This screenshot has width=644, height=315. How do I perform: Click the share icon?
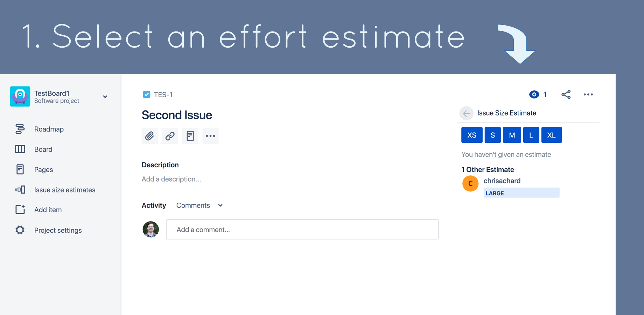coord(566,94)
